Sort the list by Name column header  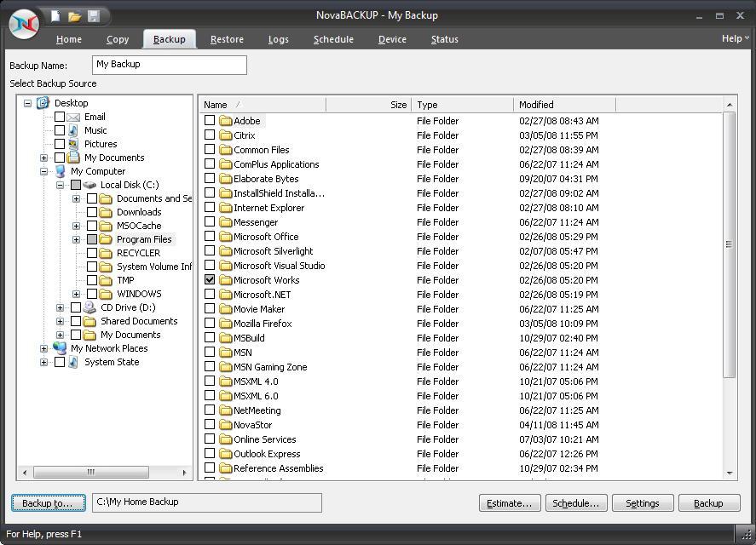[x=263, y=105]
